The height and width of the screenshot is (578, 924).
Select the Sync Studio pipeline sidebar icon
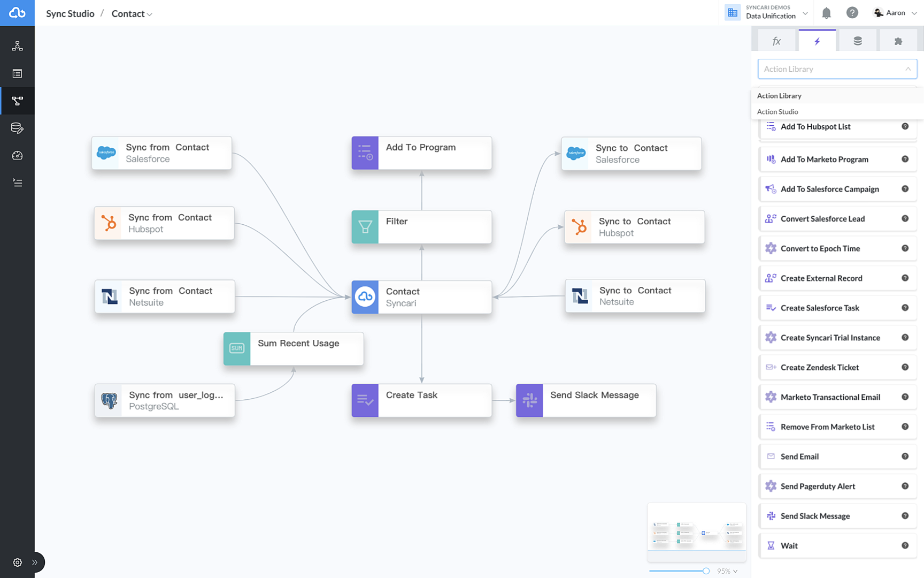click(17, 101)
